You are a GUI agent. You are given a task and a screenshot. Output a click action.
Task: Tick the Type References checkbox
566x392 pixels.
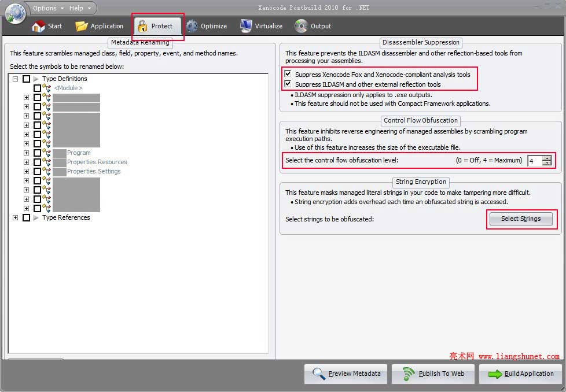pyautogui.click(x=27, y=217)
